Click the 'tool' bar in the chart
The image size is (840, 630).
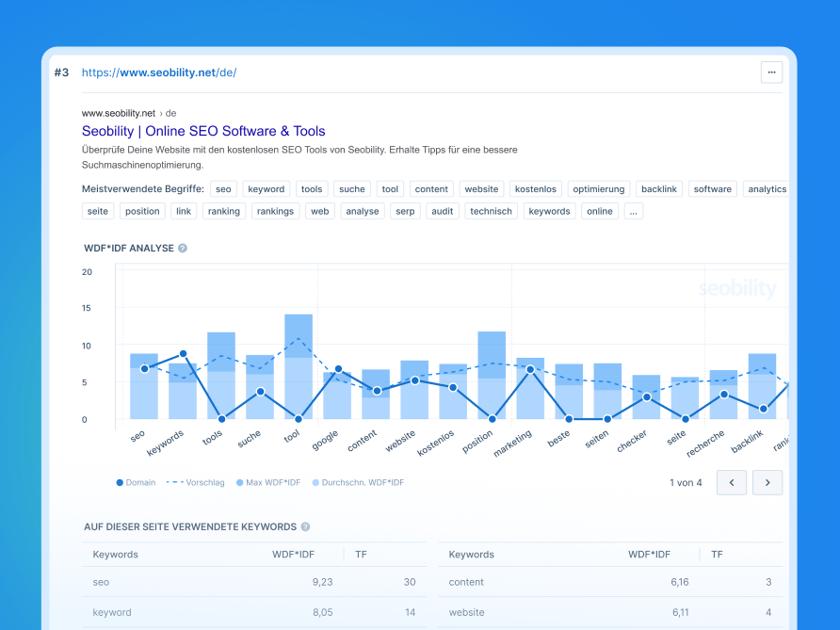click(x=299, y=366)
